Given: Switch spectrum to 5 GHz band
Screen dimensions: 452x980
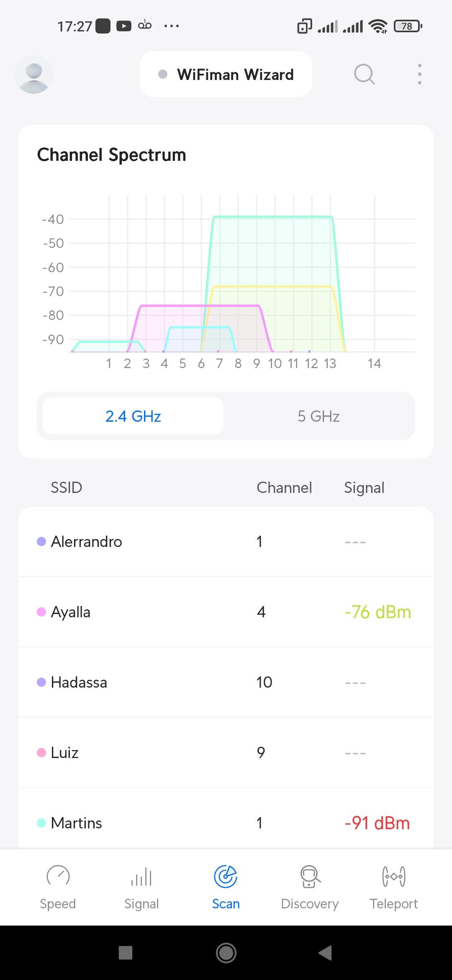Looking at the screenshot, I should 318,416.
